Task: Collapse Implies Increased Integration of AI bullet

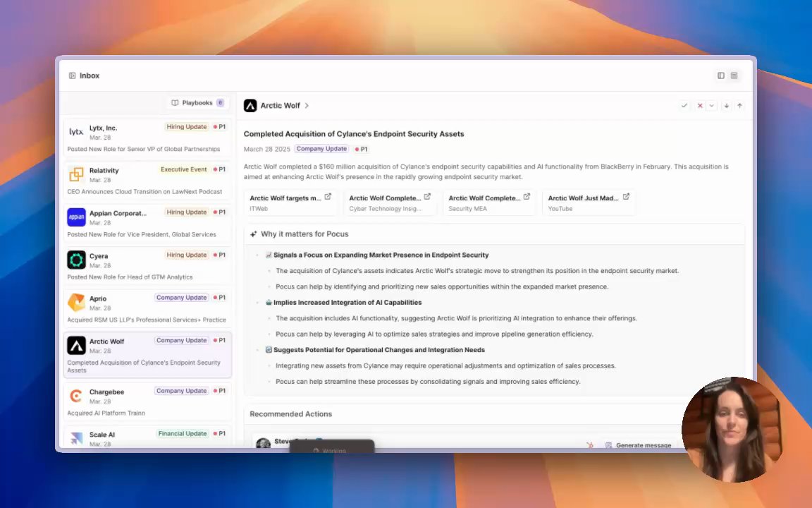Action: pos(257,302)
